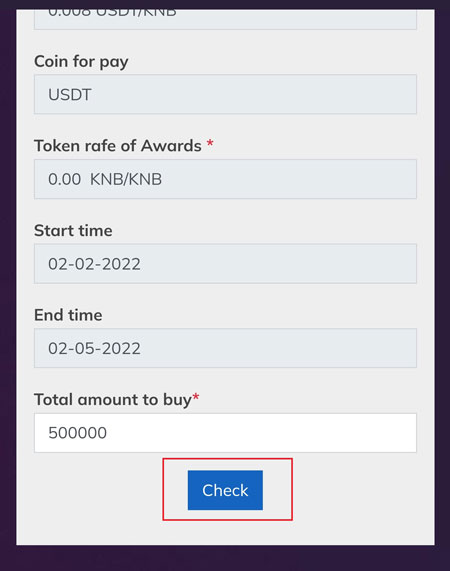Image resolution: width=450 pixels, height=571 pixels.
Task: Click the USDT text in the pay field
Action: (70, 95)
